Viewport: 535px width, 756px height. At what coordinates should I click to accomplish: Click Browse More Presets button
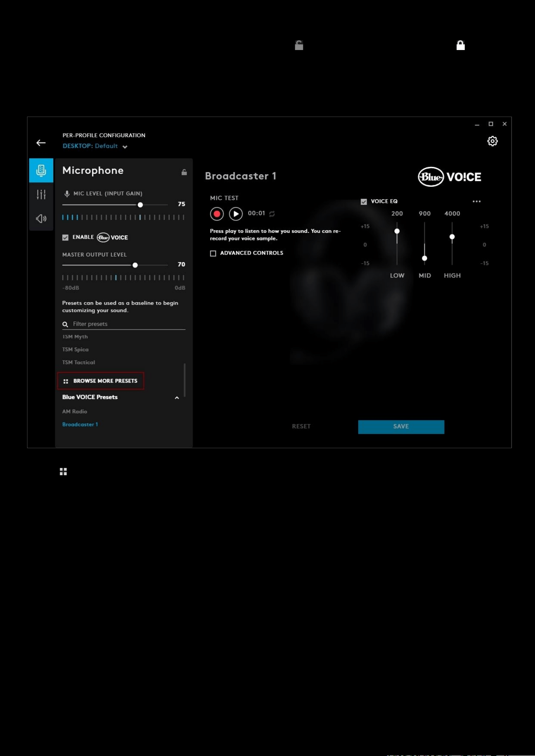point(101,381)
